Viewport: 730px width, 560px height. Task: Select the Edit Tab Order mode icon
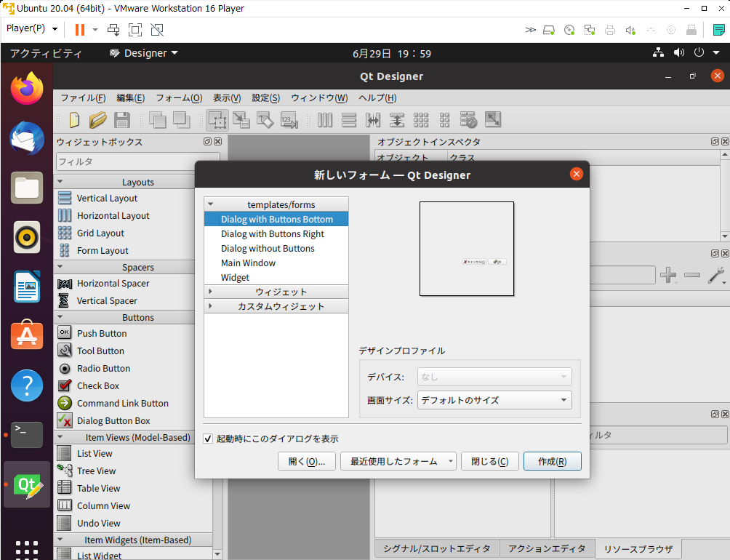point(289,120)
